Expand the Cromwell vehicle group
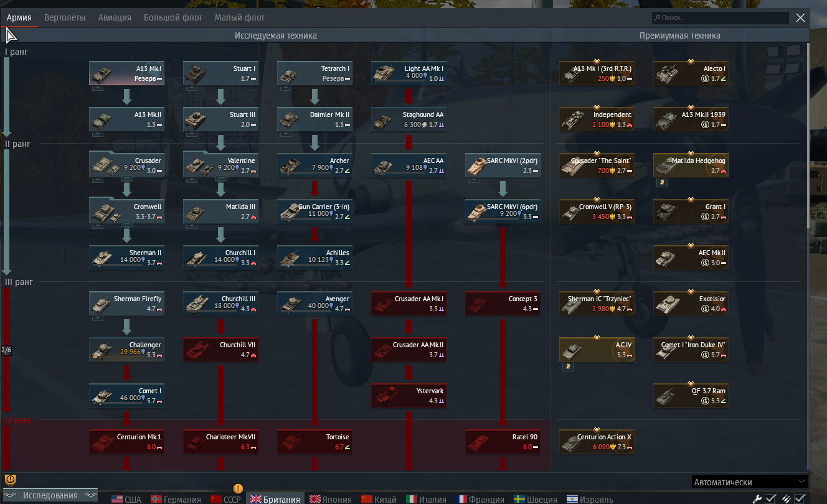Image resolution: width=827 pixels, height=504 pixels. [x=126, y=226]
